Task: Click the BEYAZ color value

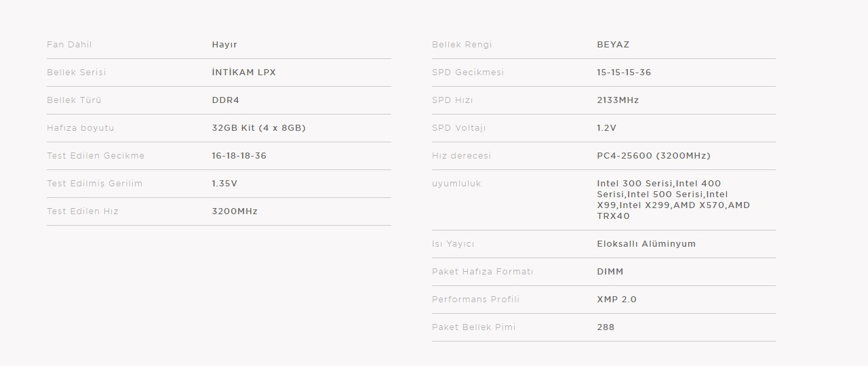Action: 613,45
